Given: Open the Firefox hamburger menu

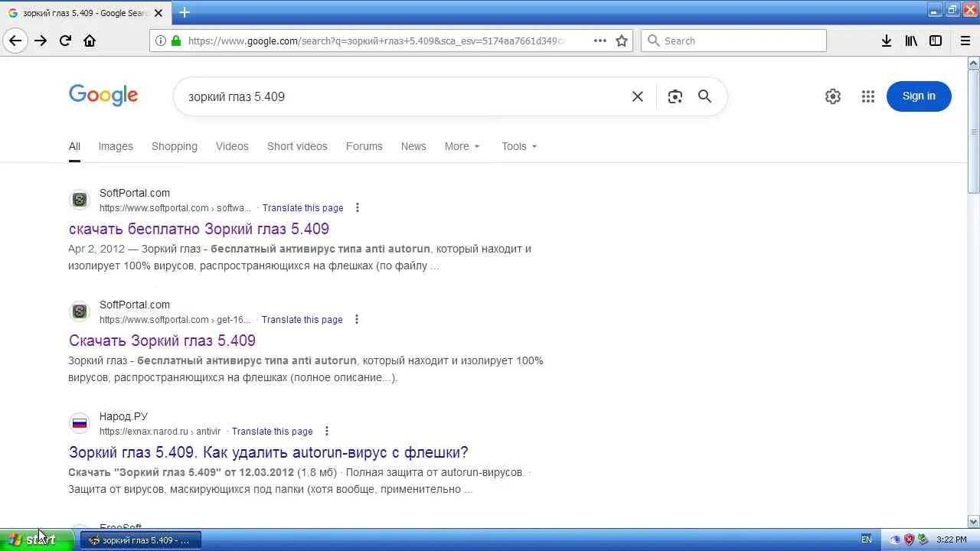Looking at the screenshot, I should tap(965, 41).
